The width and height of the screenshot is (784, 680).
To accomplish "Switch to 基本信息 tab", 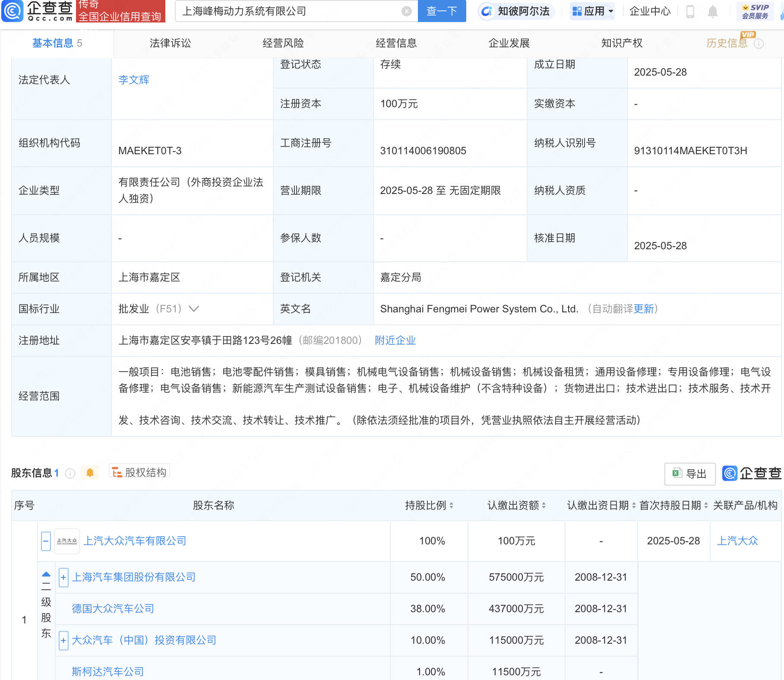I will [57, 43].
